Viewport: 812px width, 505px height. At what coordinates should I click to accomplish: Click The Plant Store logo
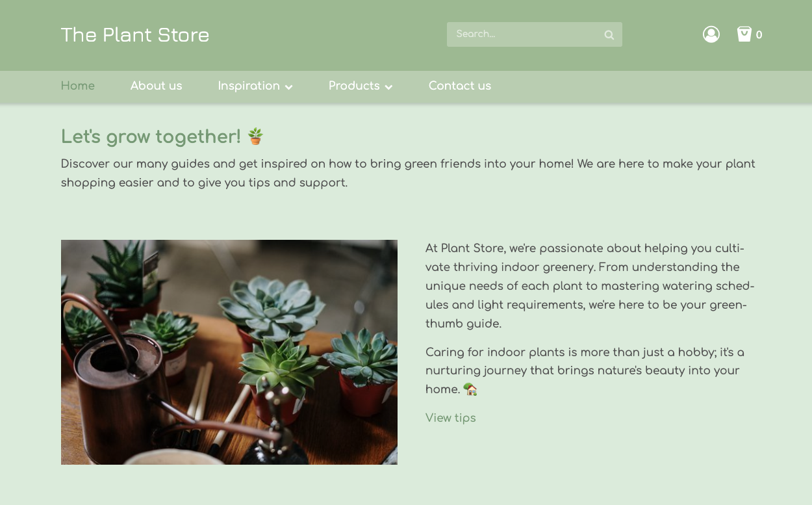pos(135,35)
